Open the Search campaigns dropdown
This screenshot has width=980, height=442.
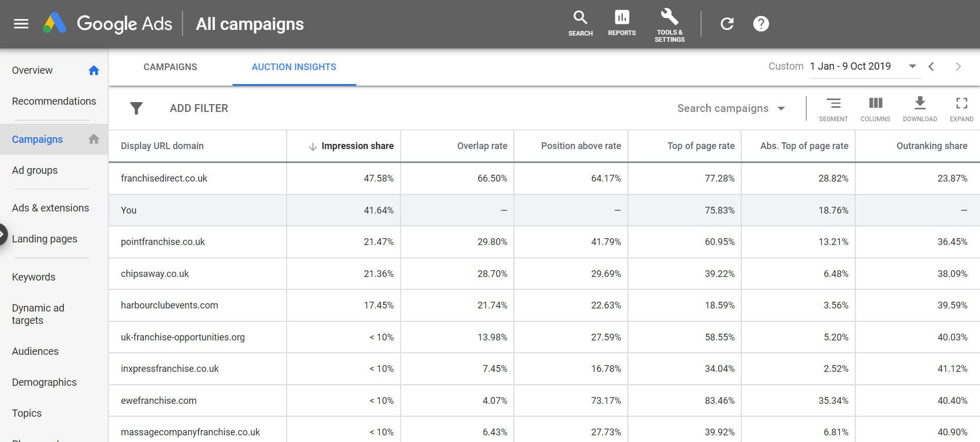pos(731,108)
